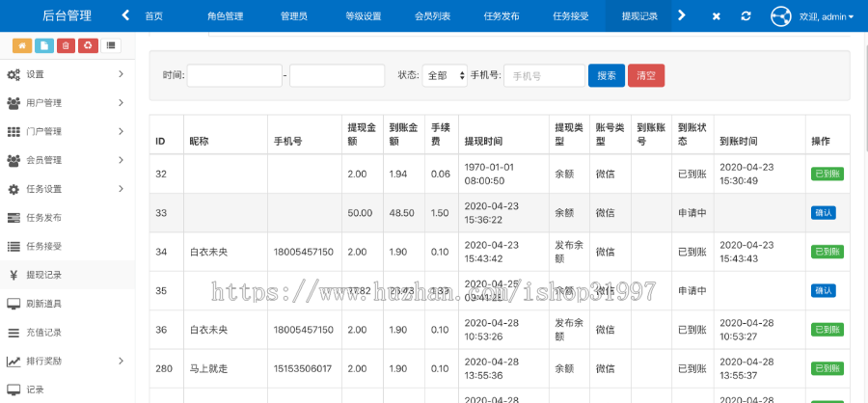Click 已到账 button for ID 34

[x=827, y=252]
